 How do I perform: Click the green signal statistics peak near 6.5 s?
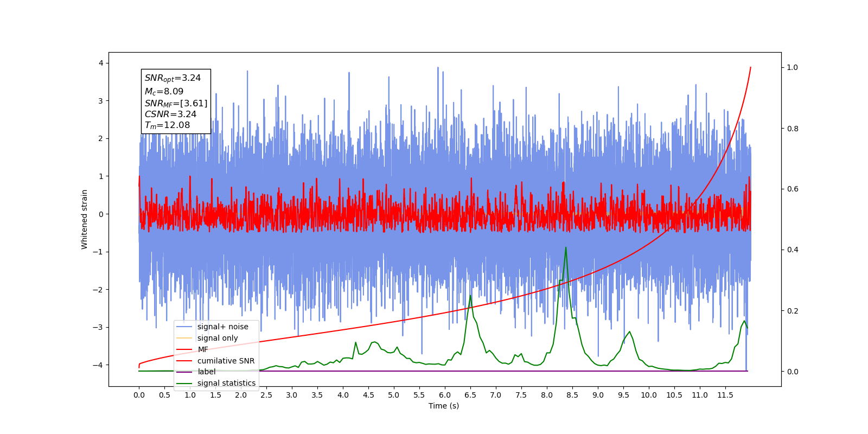(470, 296)
